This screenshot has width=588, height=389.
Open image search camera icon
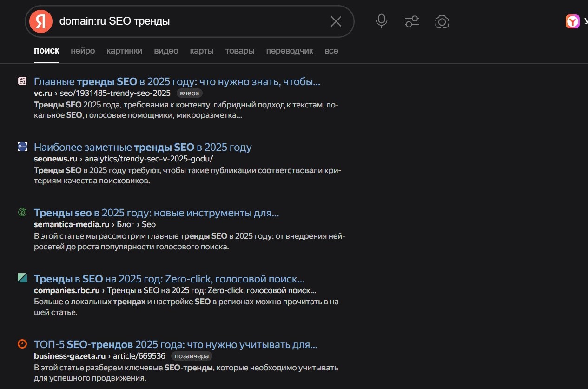click(x=442, y=21)
